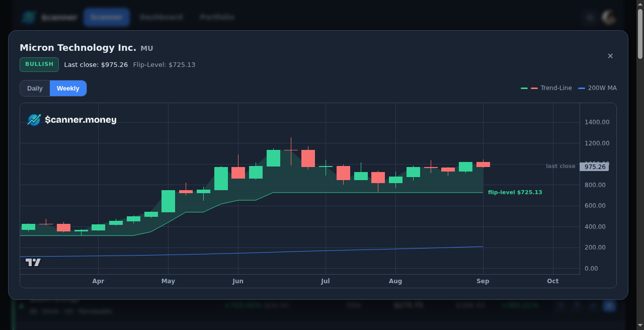Viewport: 644px width, 330px height.
Task: Click the Micron Technology Inc. title
Action: (x=78, y=48)
